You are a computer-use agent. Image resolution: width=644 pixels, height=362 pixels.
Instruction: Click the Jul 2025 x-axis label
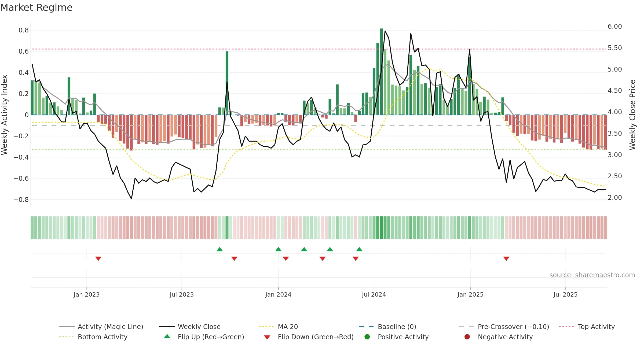[565, 294]
